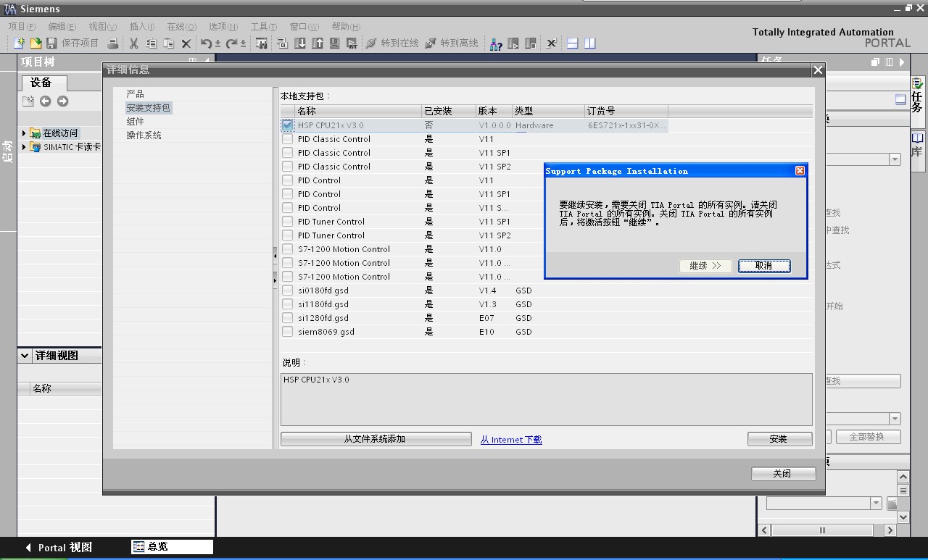Click the Print icon in toolbar
Screen dimensions: 928x560
pyautogui.click(x=113, y=43)
